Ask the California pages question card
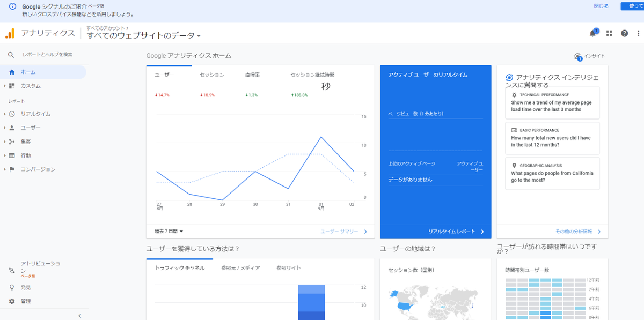Screen dimensions: 644x320 click(552, 173)
